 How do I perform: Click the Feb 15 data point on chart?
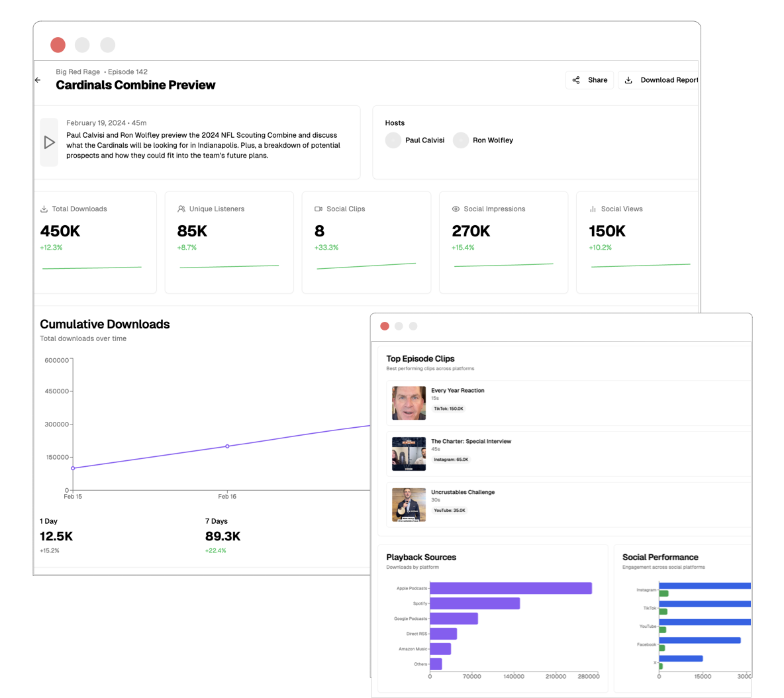coord(73,468)
